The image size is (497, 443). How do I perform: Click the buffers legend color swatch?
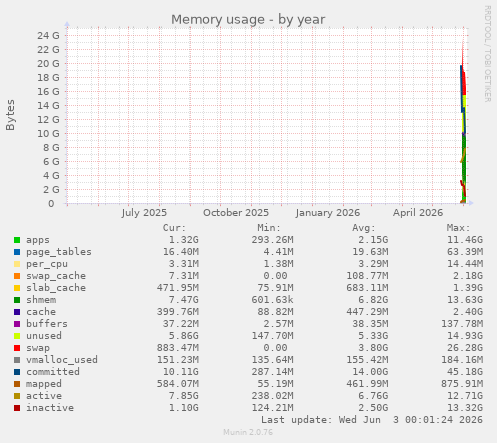[17, 324]
